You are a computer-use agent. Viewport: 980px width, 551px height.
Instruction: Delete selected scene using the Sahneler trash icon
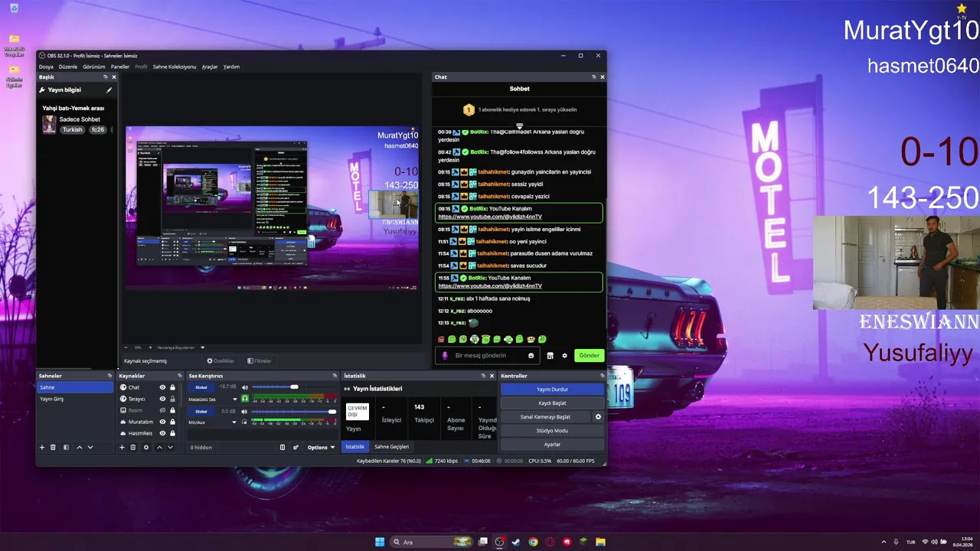[x=53, y=447]
